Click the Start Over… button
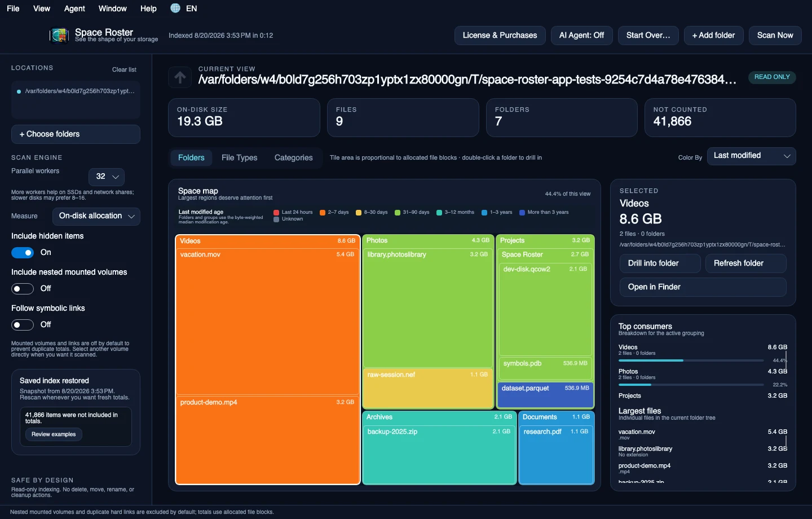Screen dimensions: 812x519 [x=648, y=35]
